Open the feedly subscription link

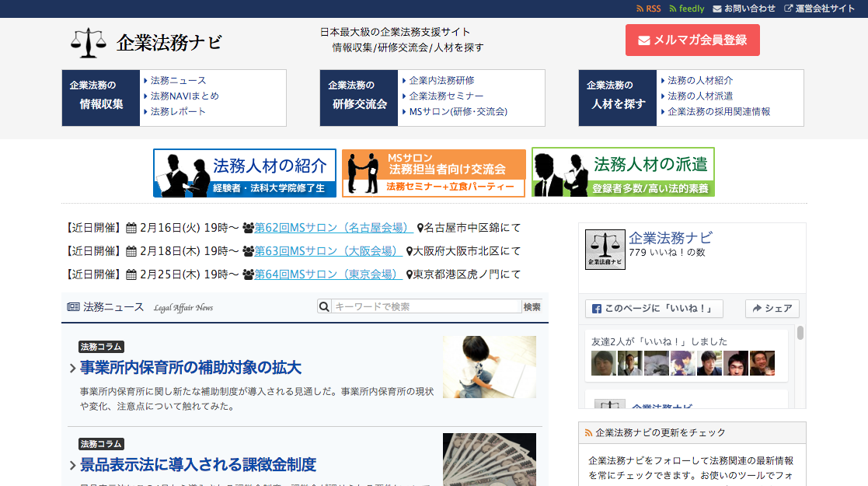(686, 9)
